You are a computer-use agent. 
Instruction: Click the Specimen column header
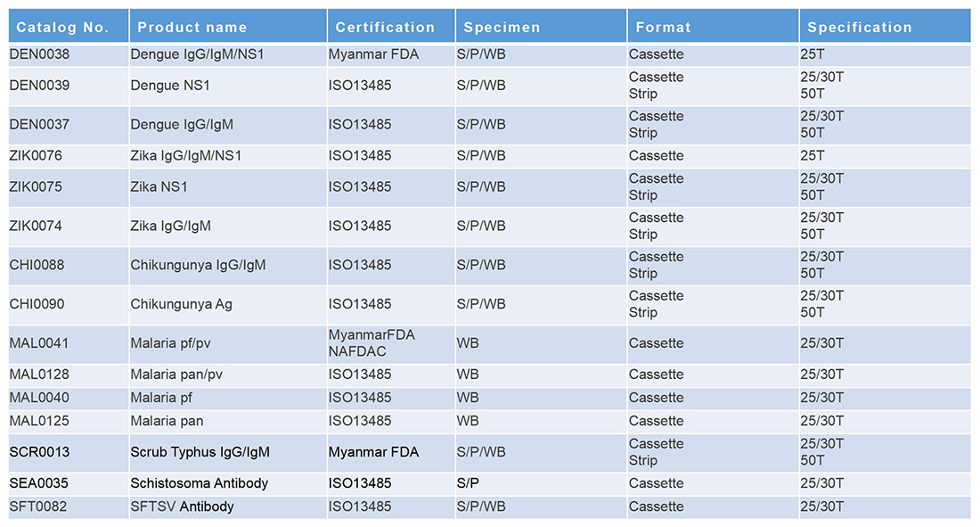click(502, 27)
